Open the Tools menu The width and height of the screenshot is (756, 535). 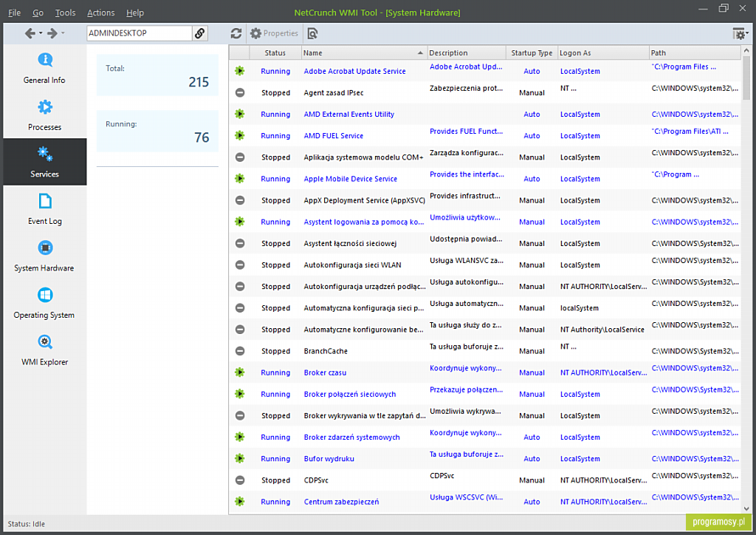click(65, 13)
